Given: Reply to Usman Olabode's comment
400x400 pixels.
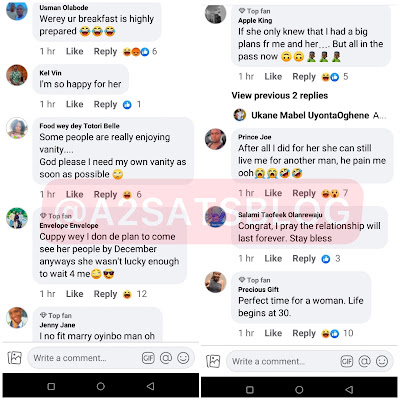Looking at the screenshot, I should click(x=105, y=52).
